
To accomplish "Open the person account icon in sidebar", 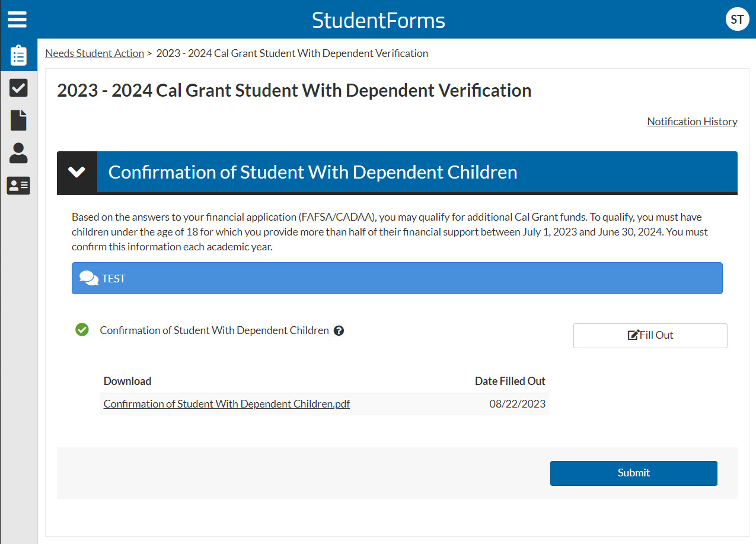I will (18, 153).
